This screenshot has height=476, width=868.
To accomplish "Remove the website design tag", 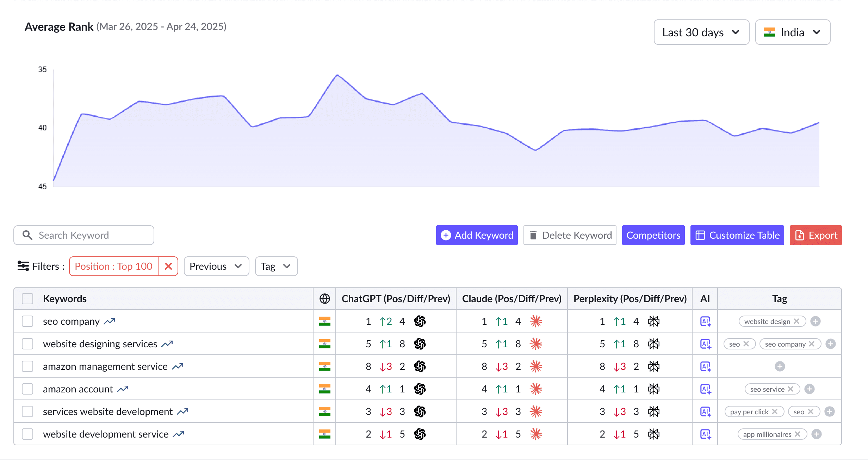I will coord(796,321).
